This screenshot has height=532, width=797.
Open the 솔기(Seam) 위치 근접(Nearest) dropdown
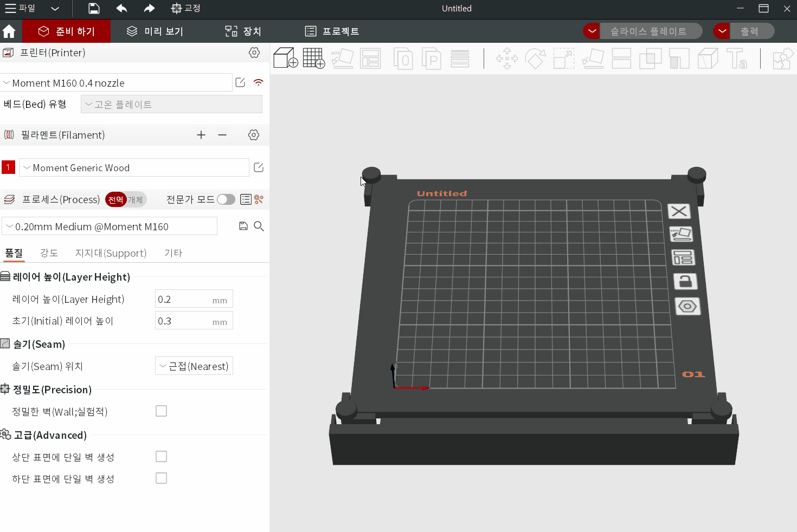click(x=194, y=366)
